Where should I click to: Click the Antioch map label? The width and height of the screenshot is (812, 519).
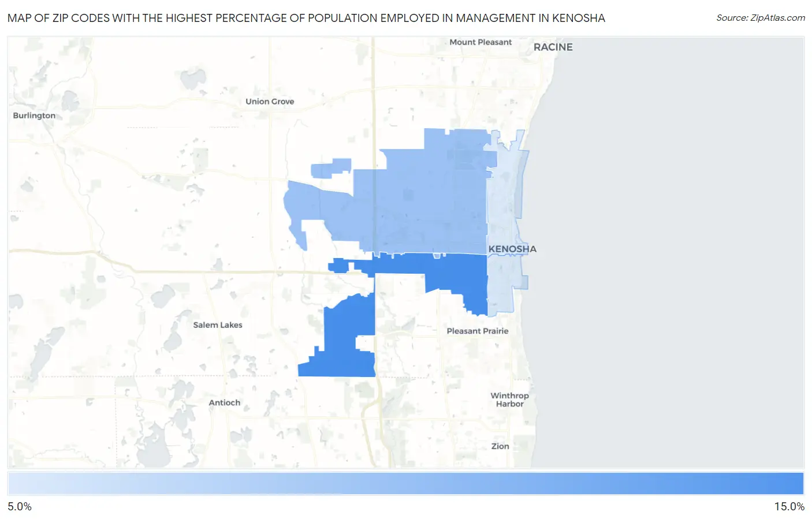(x=225, y=403)
